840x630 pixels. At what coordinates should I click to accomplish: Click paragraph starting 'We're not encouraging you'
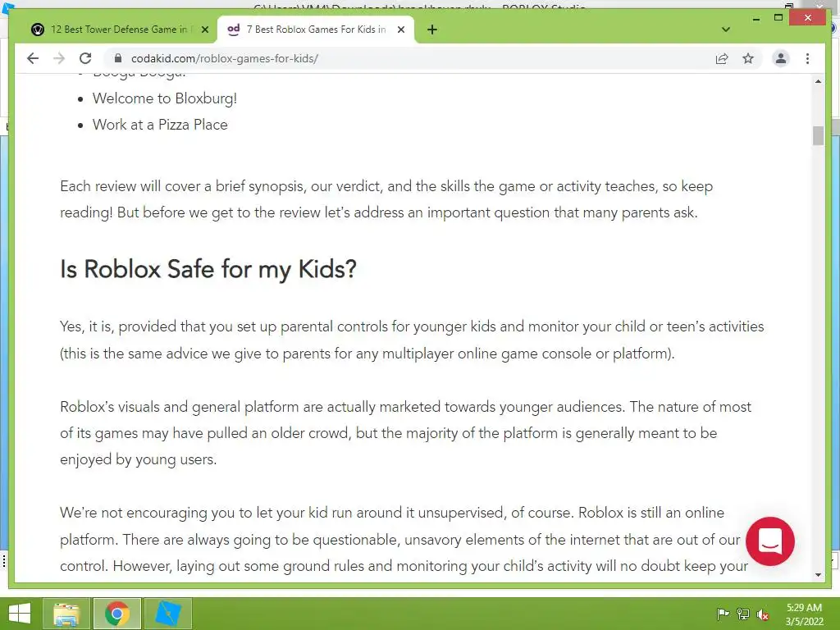point(404,539)
